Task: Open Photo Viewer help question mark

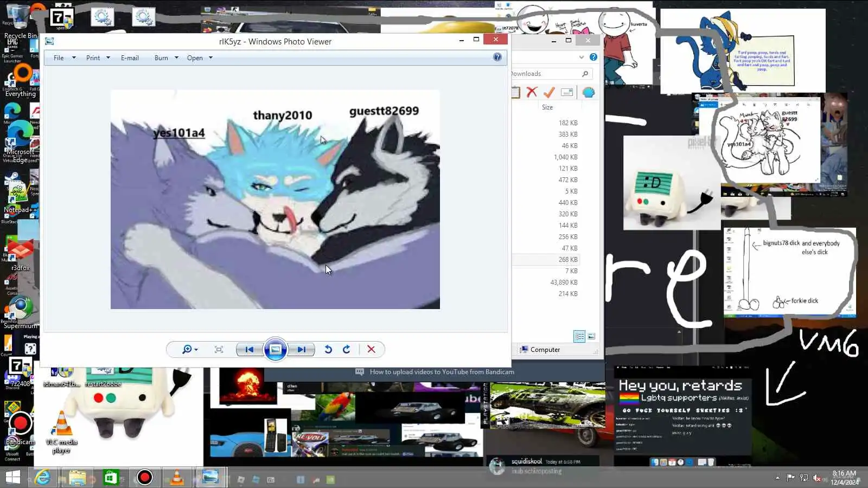Action: (497, 57)
